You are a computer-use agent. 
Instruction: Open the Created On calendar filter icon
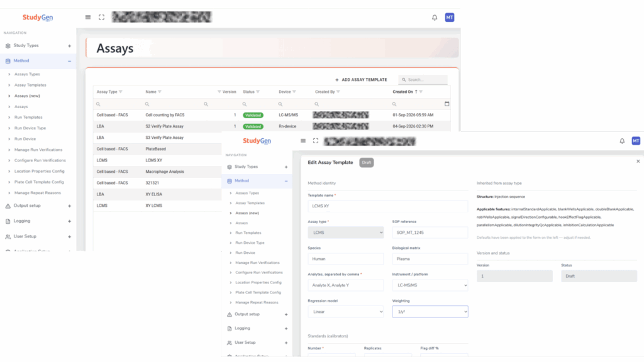coord(447,104)
